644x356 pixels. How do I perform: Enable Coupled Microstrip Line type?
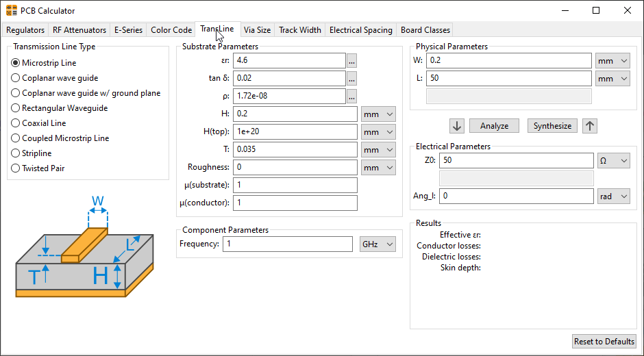tap(16, 138)
